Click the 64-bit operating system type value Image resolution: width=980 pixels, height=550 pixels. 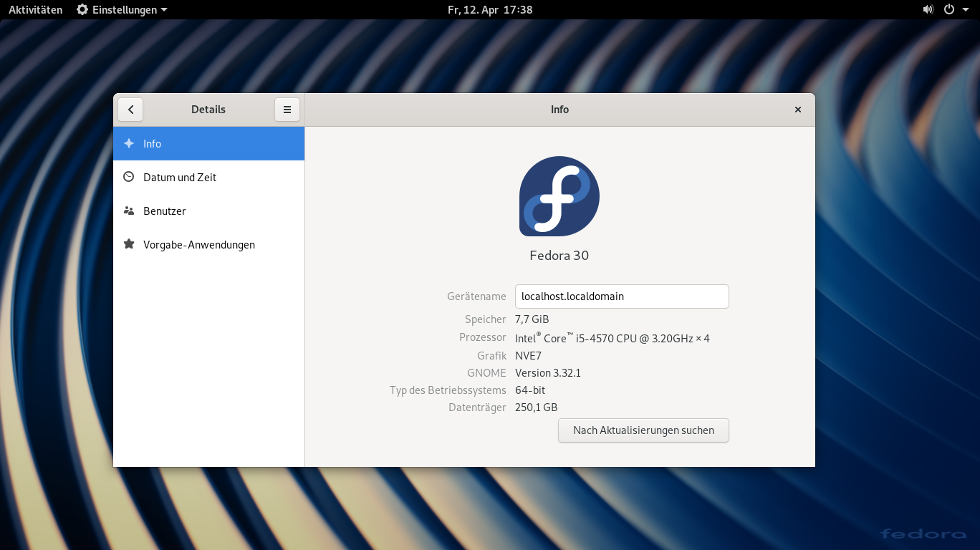[x=530, y=390]
